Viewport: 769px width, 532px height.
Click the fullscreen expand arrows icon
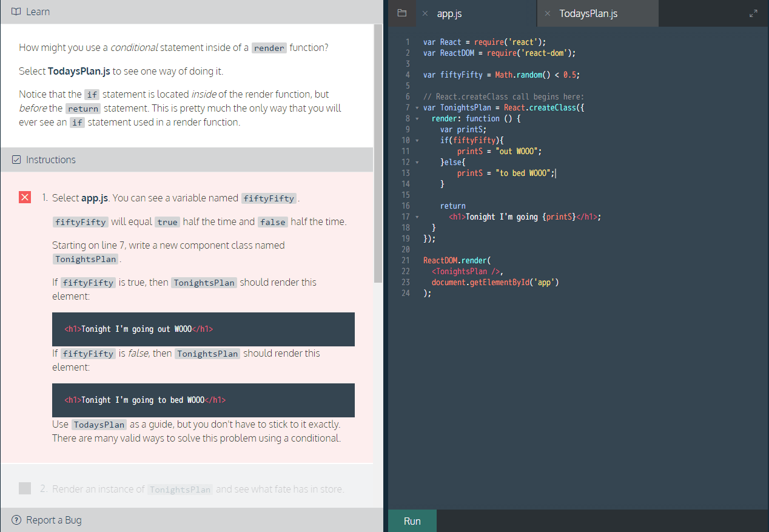(754, 12)
